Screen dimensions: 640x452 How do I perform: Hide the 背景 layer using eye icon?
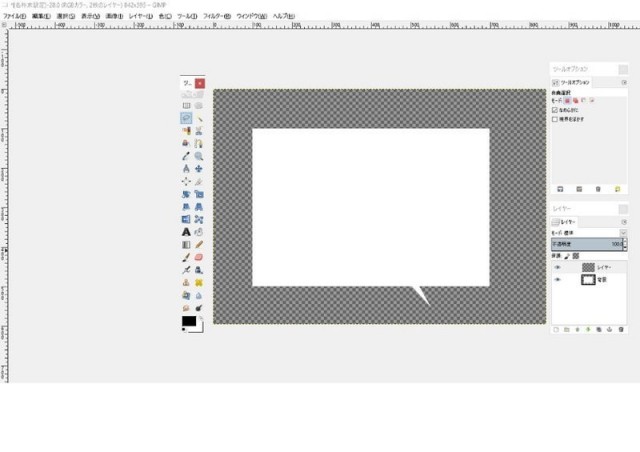(558, 280)
